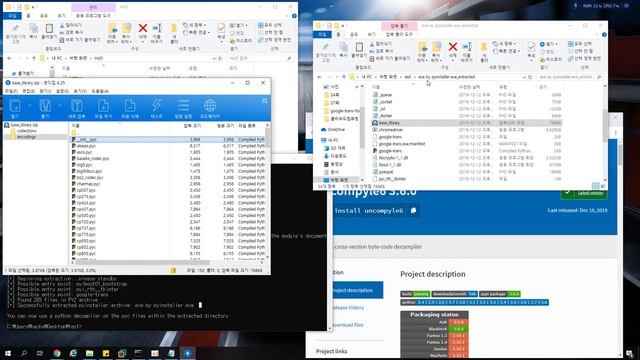Click red Delete X in extracted-folder Explorer ribbon

pos(453,47)
